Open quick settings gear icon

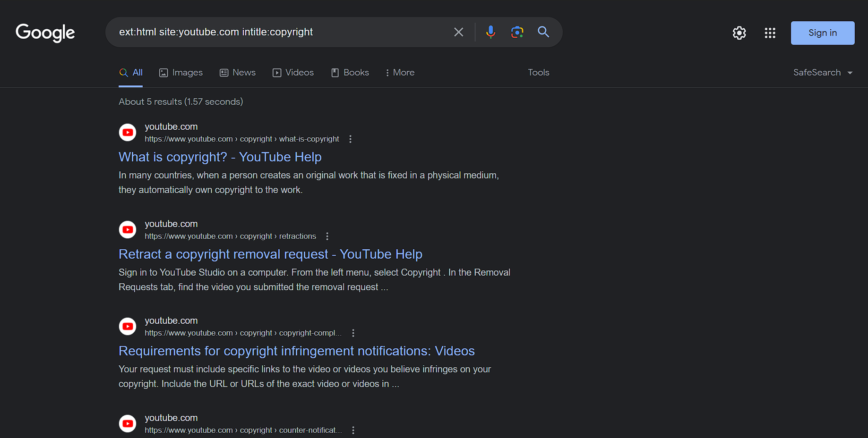tap(739, 33)
